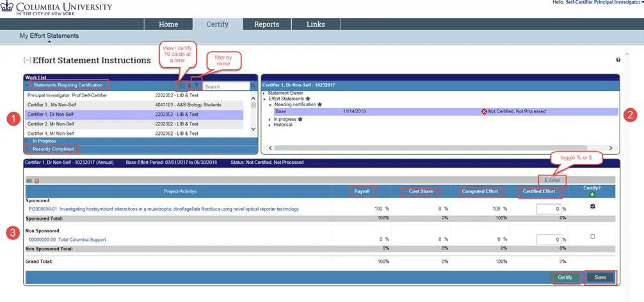Open the user dropdown next to Principal Investigator

pyautogui.click(x=642, y=3)
